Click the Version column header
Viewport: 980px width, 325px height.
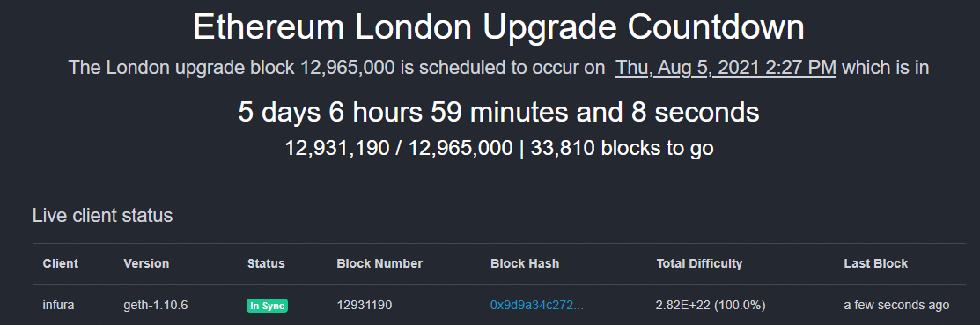point(146,263)
